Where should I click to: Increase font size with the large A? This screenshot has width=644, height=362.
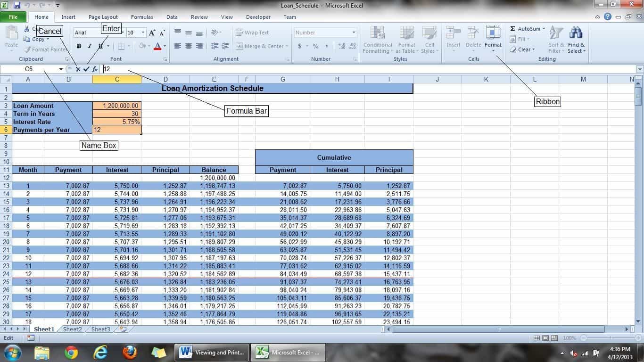152,33
